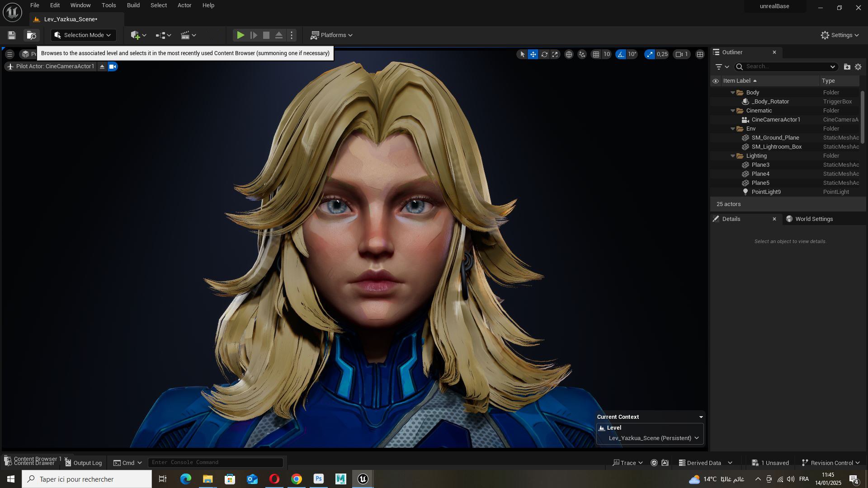The width and height of the screenshot is (868, 488).
Task: Open Outliner filter options dropdown
Action: click(x=722, y=67)
